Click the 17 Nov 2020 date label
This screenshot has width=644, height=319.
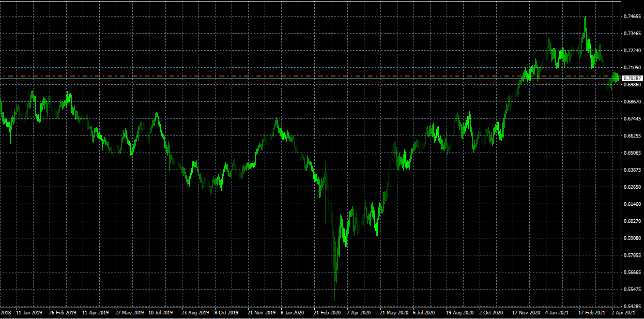point(526,313)
